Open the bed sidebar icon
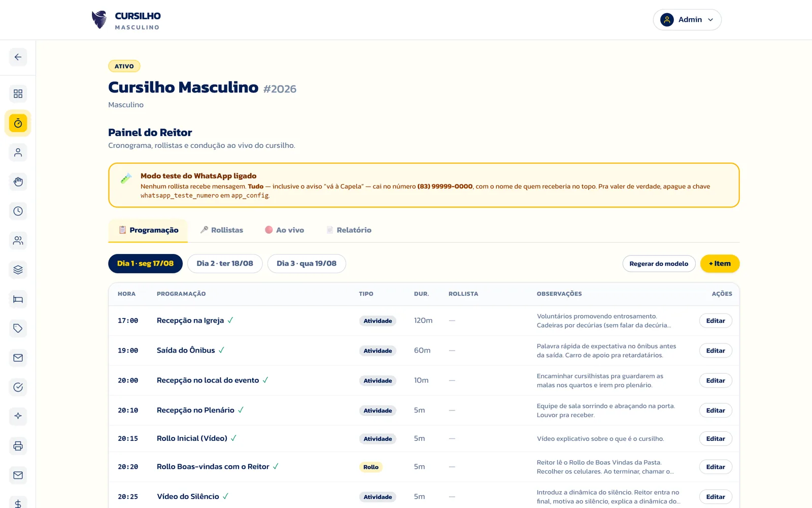This screenshot has height=508, width=812. [x=18, y=299]
